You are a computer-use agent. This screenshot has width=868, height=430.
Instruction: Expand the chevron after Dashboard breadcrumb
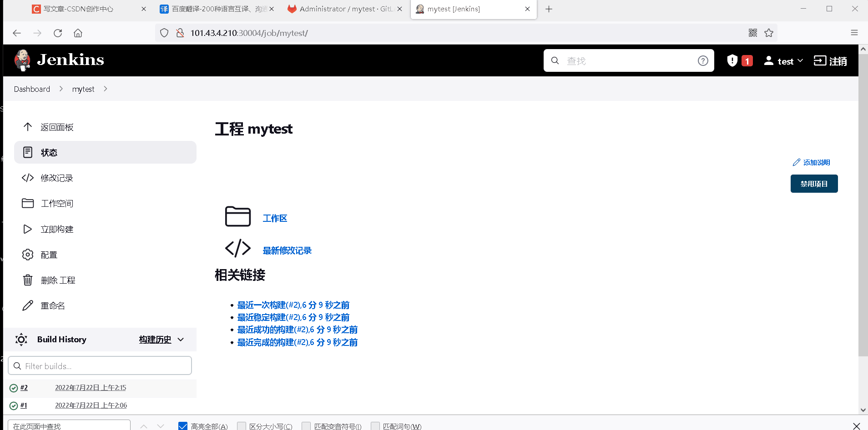[61, 89]
